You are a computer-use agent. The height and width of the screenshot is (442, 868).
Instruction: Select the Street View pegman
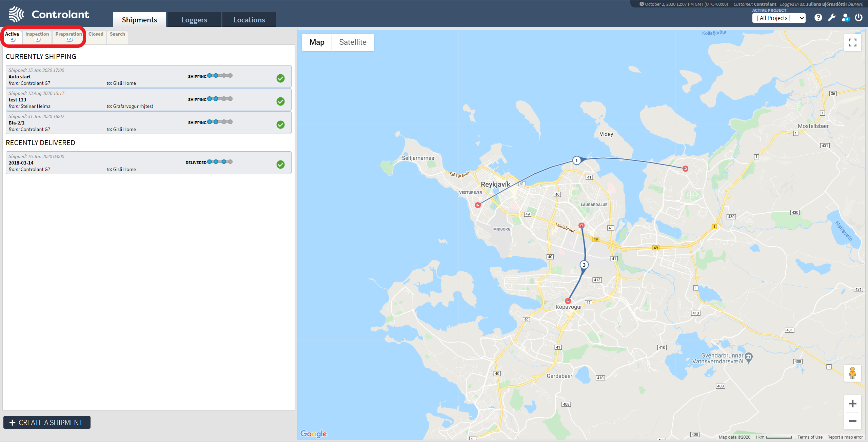pyautogui.click(x=852, y=373)
